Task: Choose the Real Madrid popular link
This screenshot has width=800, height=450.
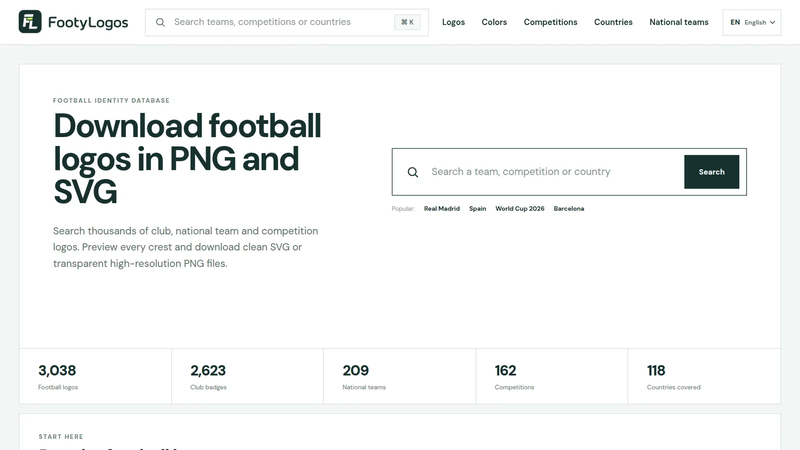Action: (442, 209)
